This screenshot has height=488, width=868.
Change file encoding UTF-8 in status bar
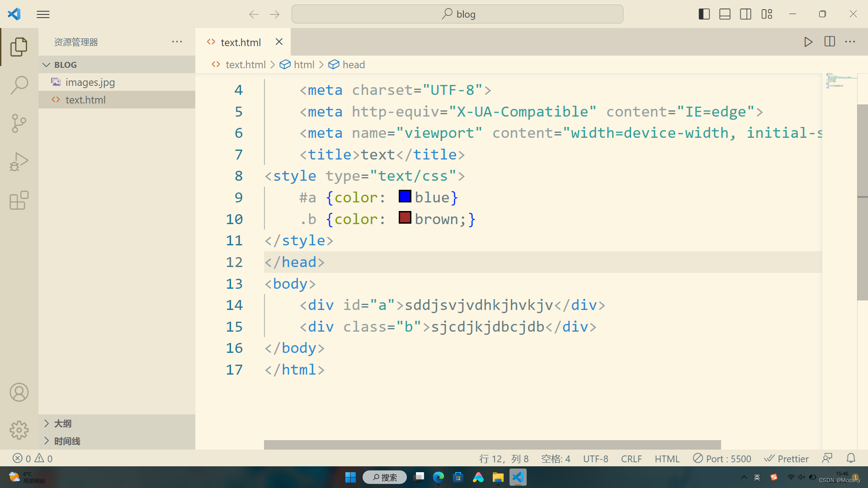595,459
